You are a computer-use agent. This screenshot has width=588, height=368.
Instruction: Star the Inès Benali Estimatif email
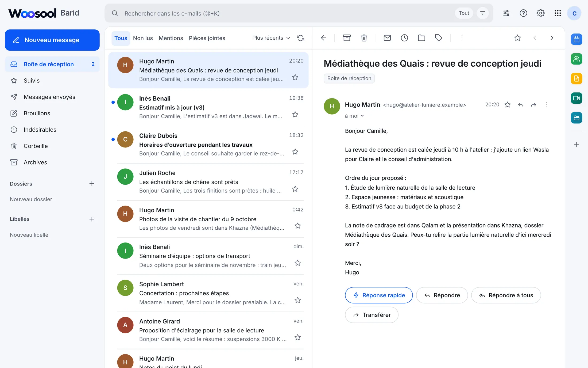pyautogui.click(x=295, y=115)
